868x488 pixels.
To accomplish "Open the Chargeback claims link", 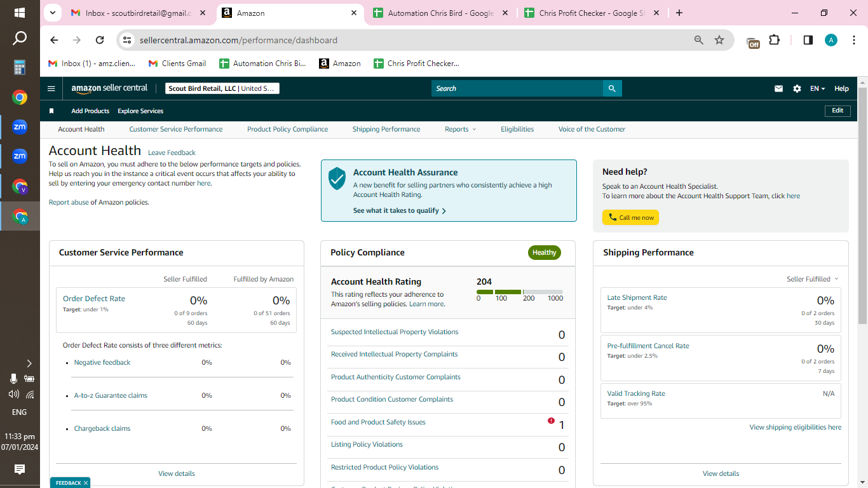I will [x=102, y=428].
